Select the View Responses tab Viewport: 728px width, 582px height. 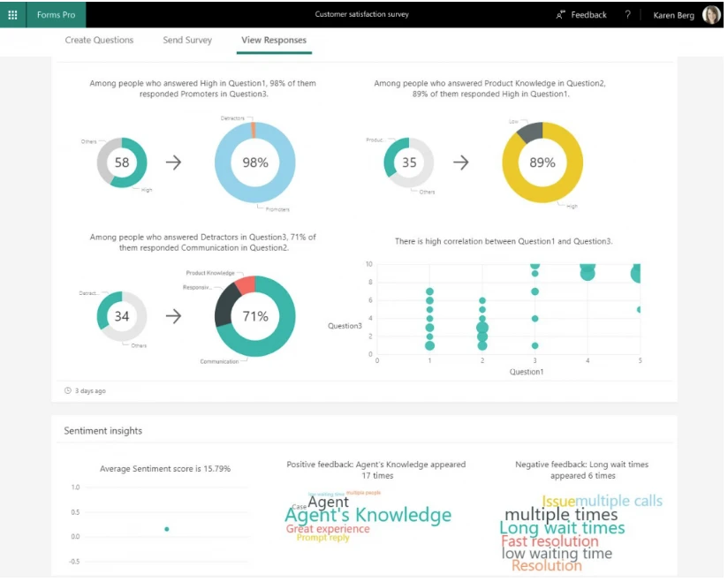(x=274, y=40)
